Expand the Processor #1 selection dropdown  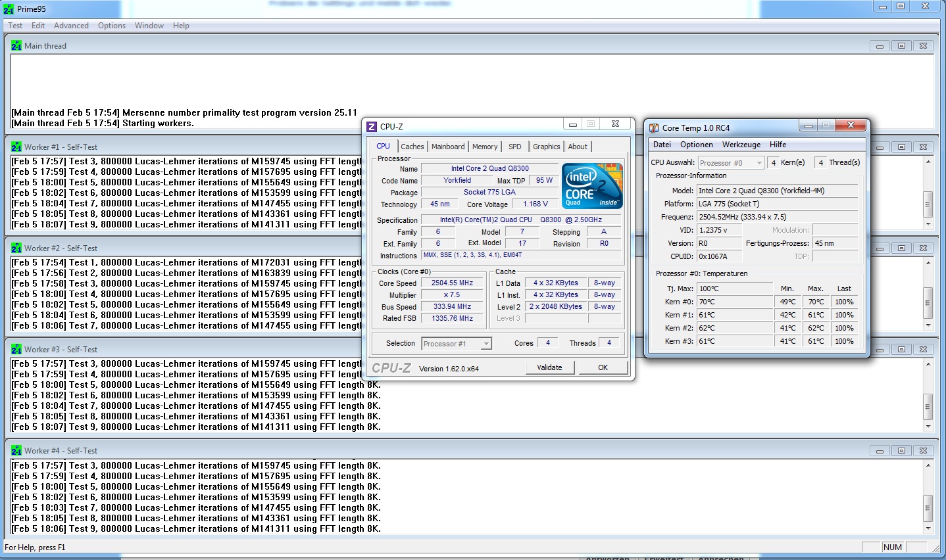click(486, 344)
